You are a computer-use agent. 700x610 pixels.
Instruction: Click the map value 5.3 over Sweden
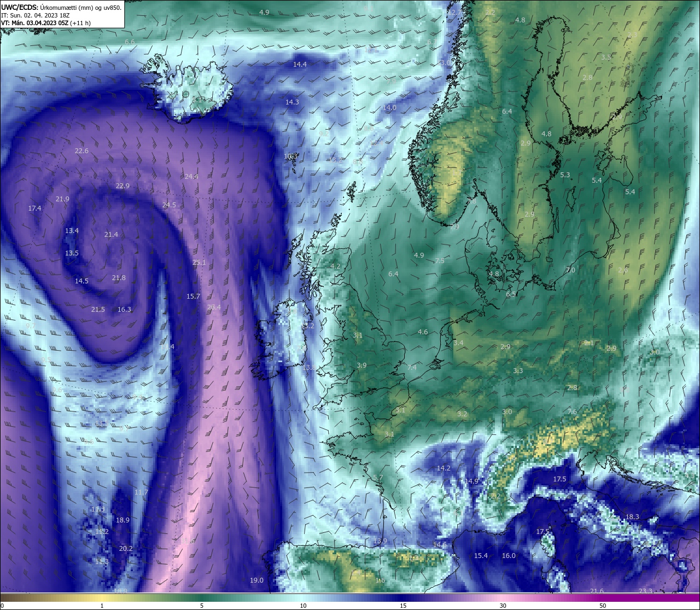click(565, 175)
